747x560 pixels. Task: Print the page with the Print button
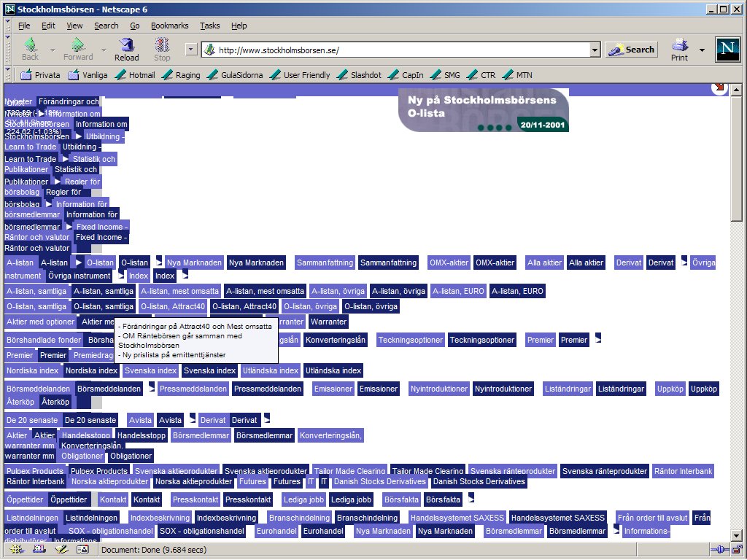click(680, 50)
